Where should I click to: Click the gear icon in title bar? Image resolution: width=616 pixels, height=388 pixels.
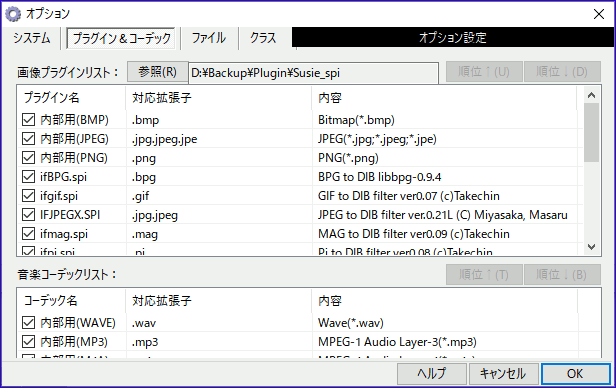13,14
